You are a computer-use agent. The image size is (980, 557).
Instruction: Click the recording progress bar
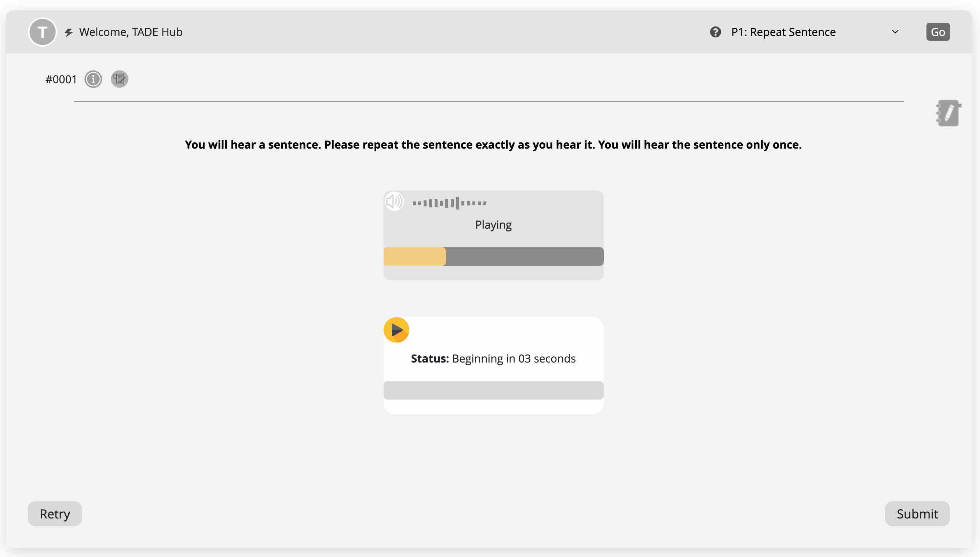493,390
